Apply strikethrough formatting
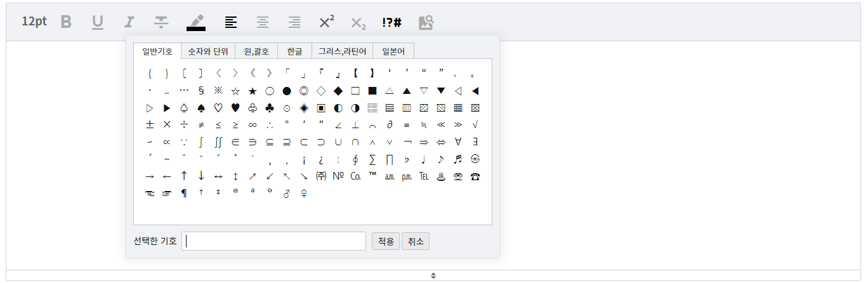This screenshot has width=868, height=283. tap(162, 22)
